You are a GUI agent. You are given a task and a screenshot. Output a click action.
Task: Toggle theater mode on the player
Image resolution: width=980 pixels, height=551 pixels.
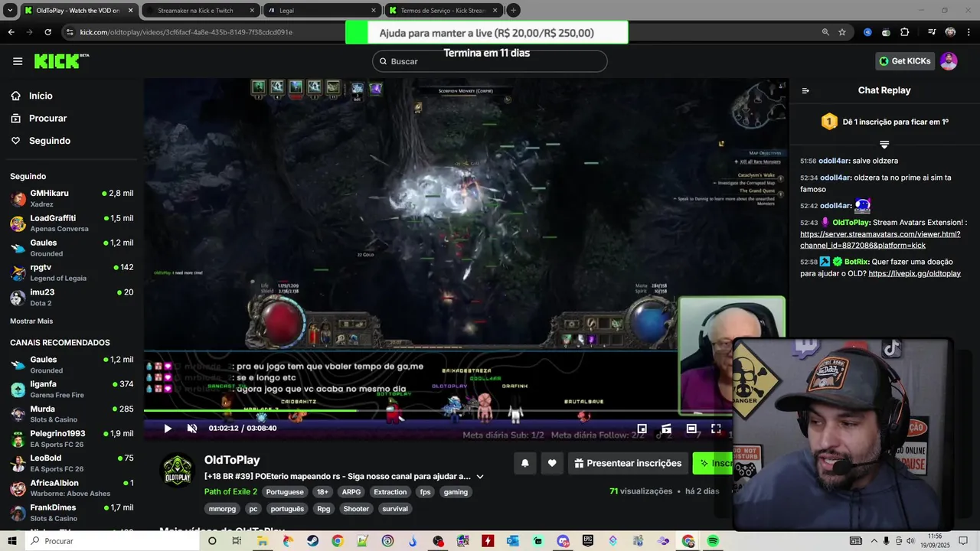coord(691,429)
